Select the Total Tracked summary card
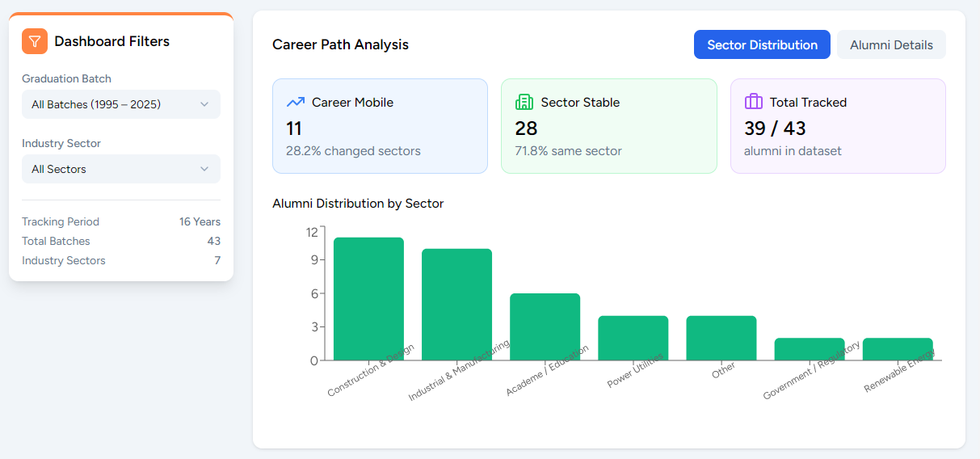Screen dimensions: 980x459 838,126
